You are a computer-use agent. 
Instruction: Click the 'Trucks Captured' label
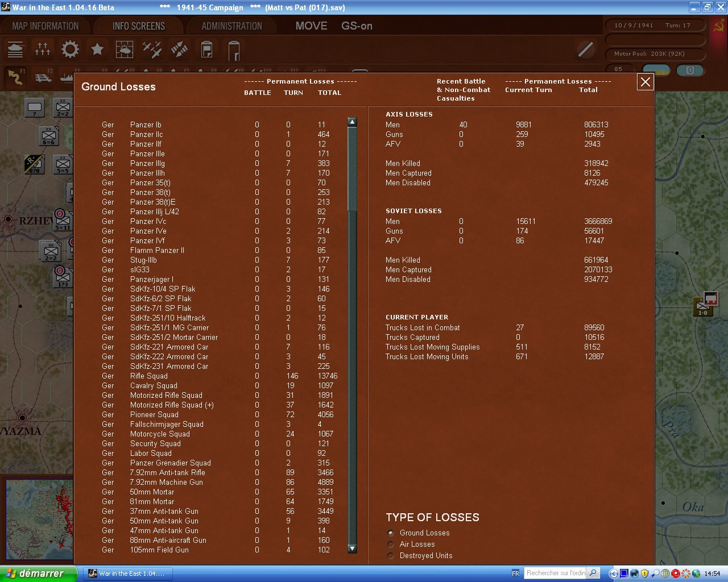[412, 337]
